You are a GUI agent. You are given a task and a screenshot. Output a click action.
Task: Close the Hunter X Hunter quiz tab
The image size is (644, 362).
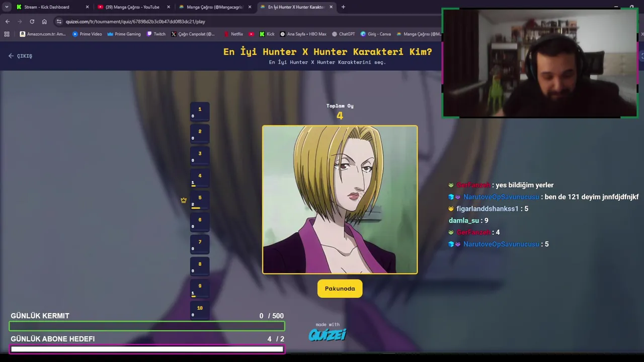click(x=331, y=7)
